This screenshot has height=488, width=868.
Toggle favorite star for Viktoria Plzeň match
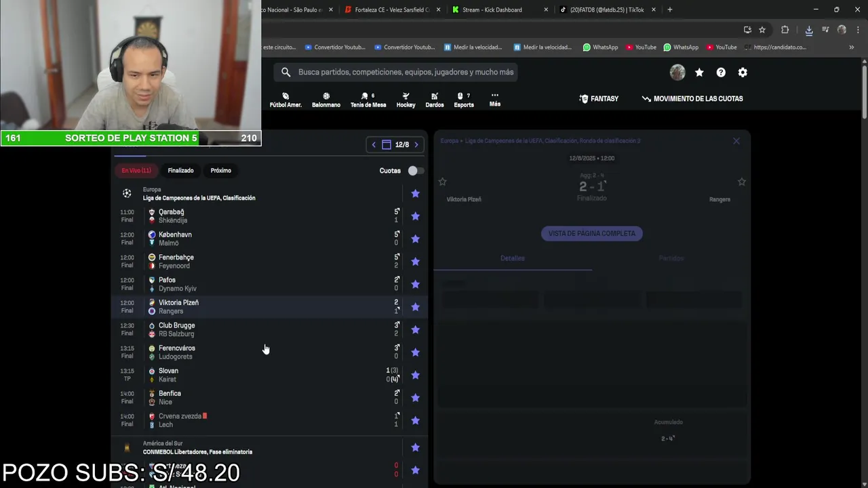[415, 307]
